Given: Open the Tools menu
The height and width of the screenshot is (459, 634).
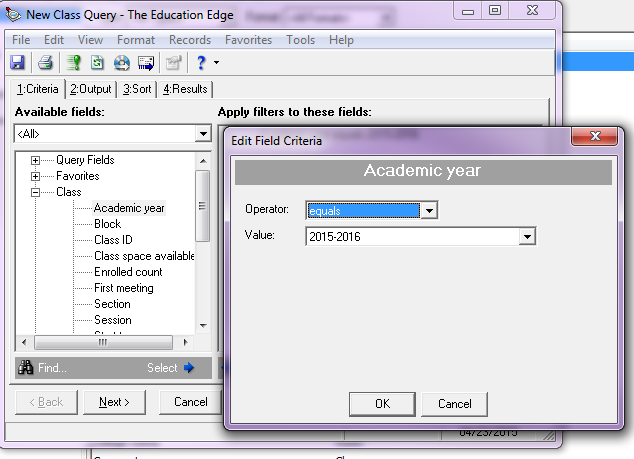Looking at the screenshot, I should 300,40.
